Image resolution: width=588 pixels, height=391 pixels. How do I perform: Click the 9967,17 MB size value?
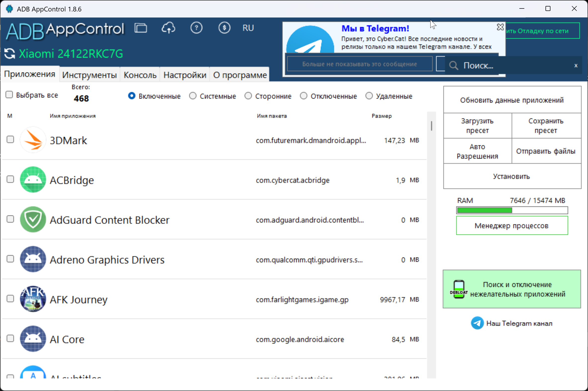tap(399, 300)
